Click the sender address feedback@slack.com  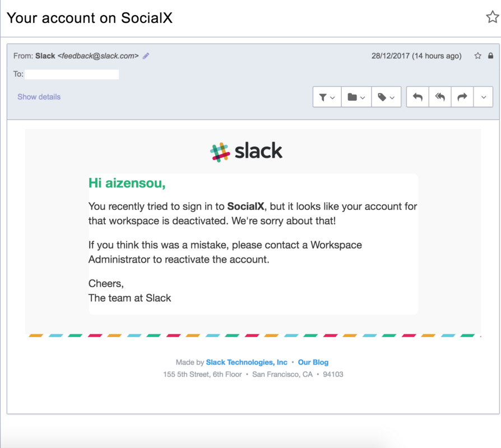point(98,56)
